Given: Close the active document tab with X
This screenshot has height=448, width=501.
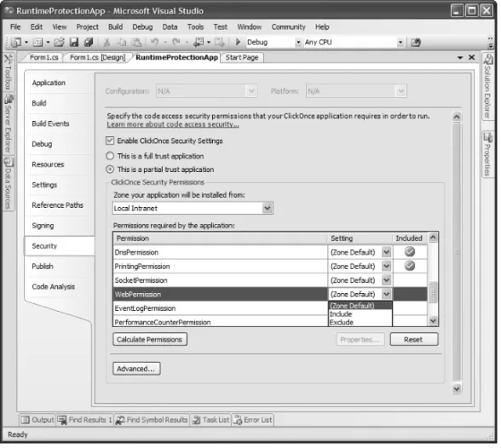Looking at the screenshot, I should tap(472, 57).
